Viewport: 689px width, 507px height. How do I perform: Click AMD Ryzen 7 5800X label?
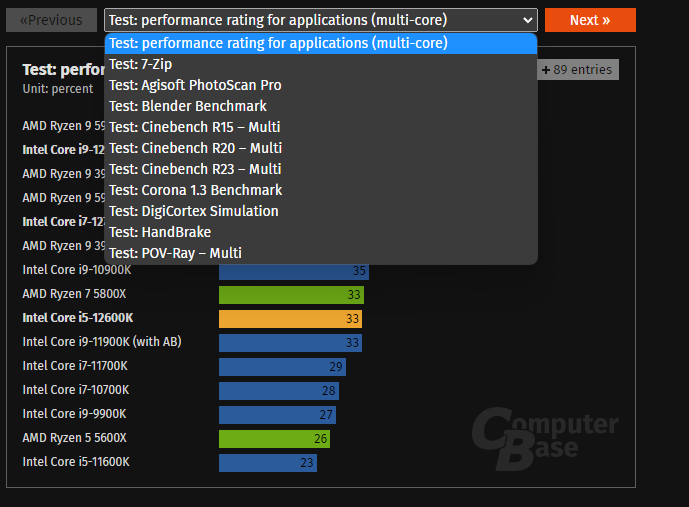[x=74, y=294]
